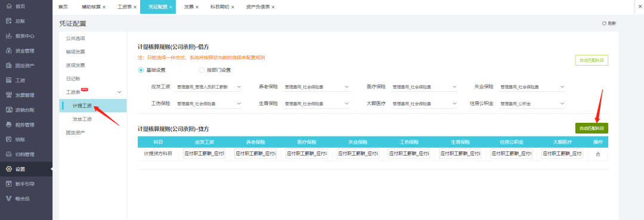Screen dimensions: 644x220
Task: Click the 新手引导 sidebar icon
Action: point(8,184)
